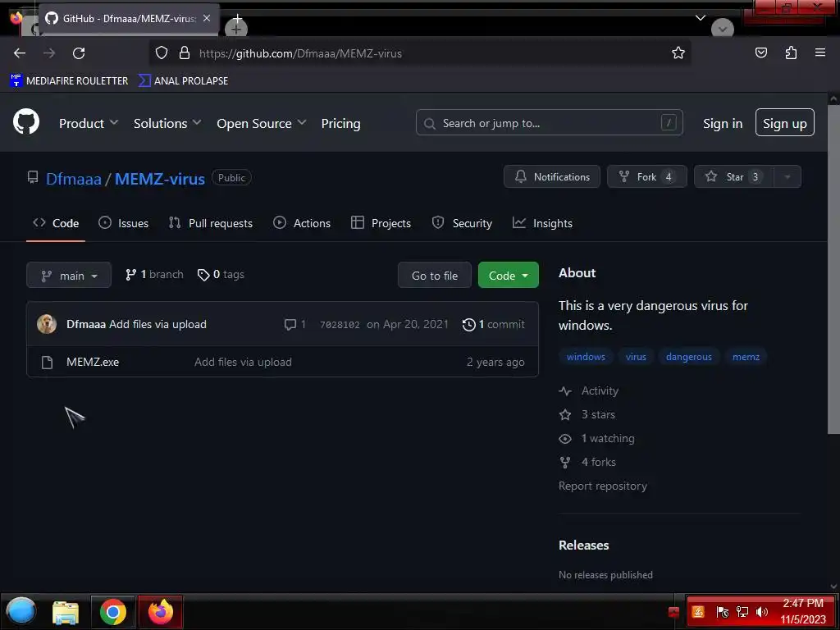Image resolution: width=840 pixels, height=630 pixels.
Task: Open the volume speaker tray icon
Action: coord(762,612)
